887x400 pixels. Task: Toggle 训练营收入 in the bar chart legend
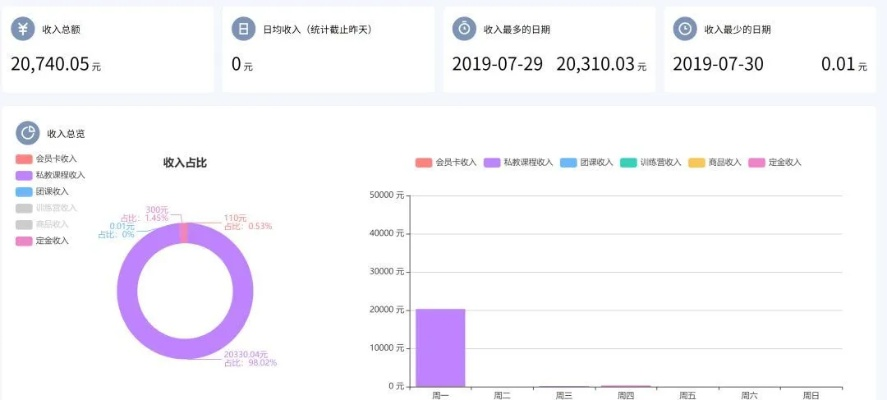click(x=651, y=162)
